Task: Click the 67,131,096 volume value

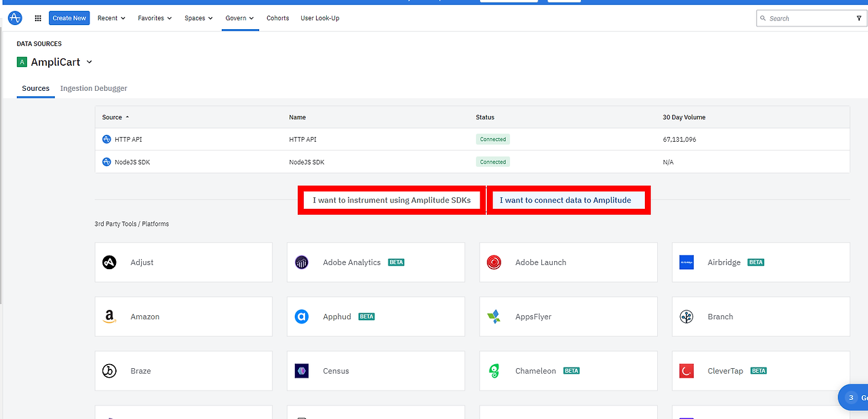Action: pos(679,139)
